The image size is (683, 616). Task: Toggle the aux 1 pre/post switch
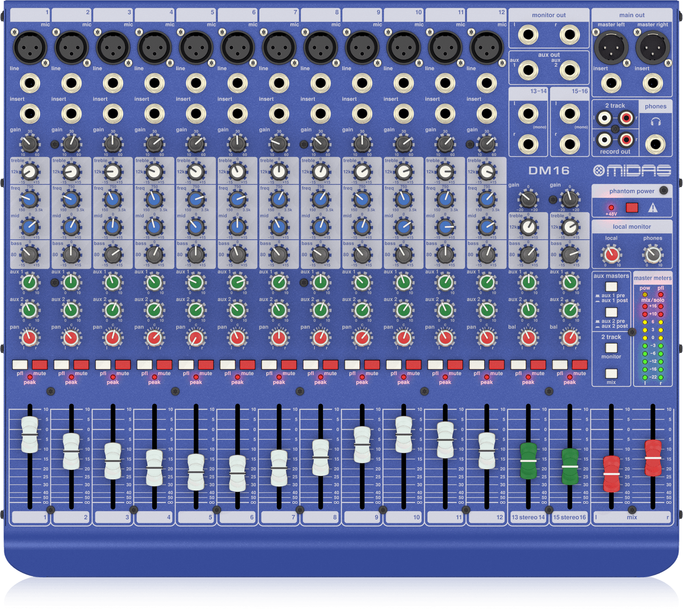coord(611,287)
